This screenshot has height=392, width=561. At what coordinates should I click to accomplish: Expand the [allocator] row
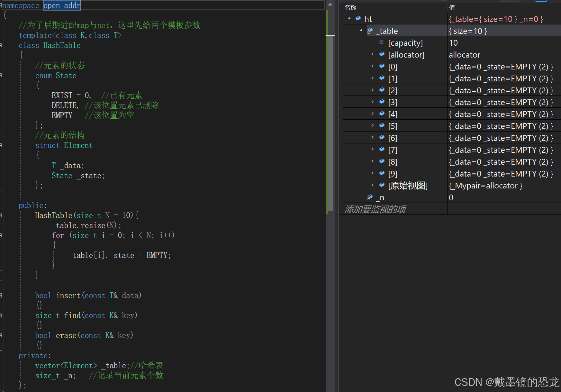pyautogui.click(x=373, y=54)
